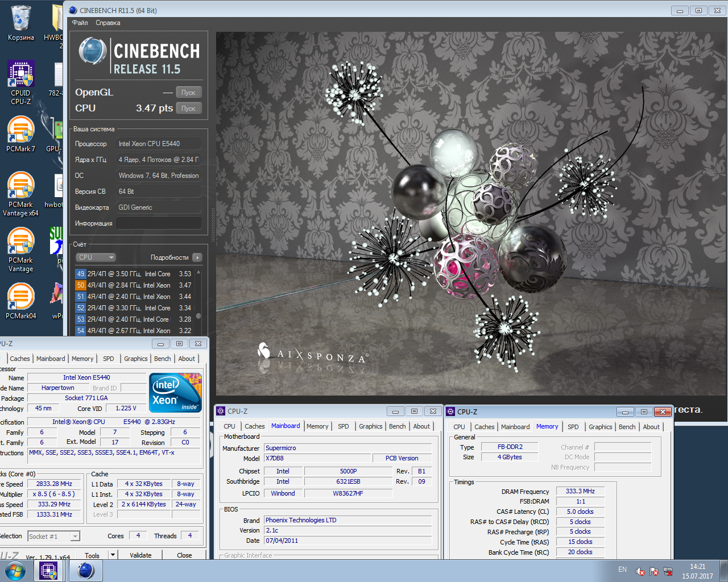This screenshot has height=582, width=728.
Task: Open the Action Center flag tray icon
Action: tap(654, 571)
